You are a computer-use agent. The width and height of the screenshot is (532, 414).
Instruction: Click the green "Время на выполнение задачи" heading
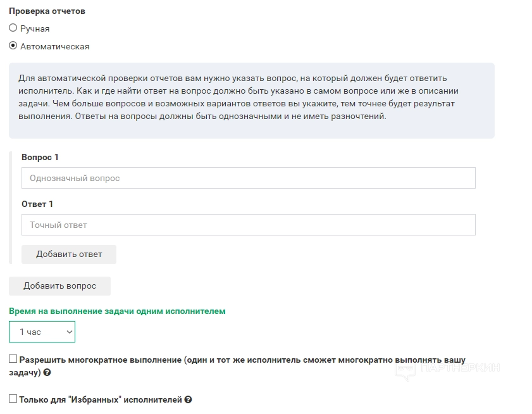pyautogui.click(x=117, y=311)
